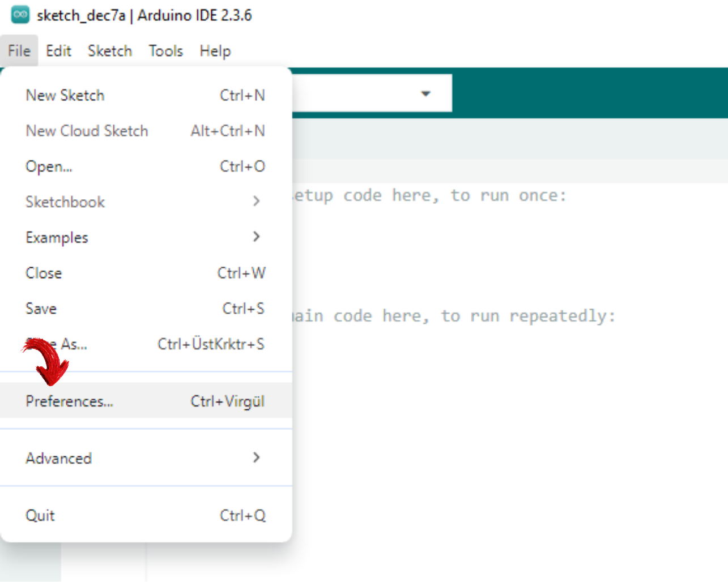Open the Sketch menu
This screenshot has width=728, height=582.
coord(109,51)
